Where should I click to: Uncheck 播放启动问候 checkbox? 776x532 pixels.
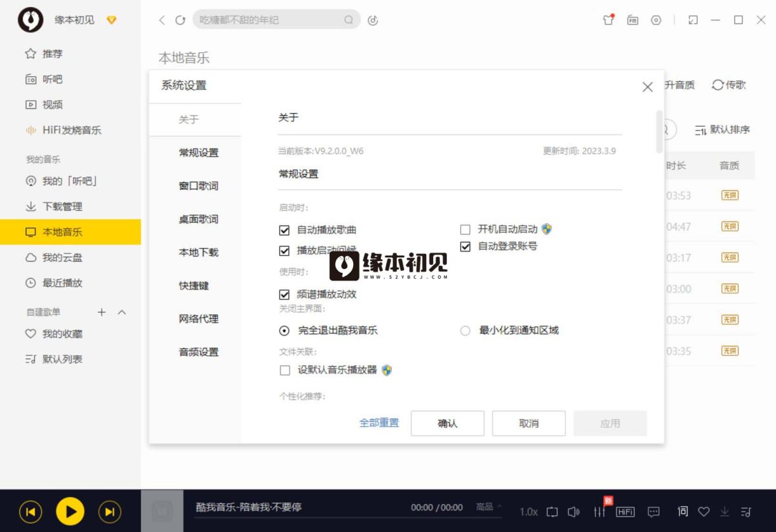tap(284, 250)
